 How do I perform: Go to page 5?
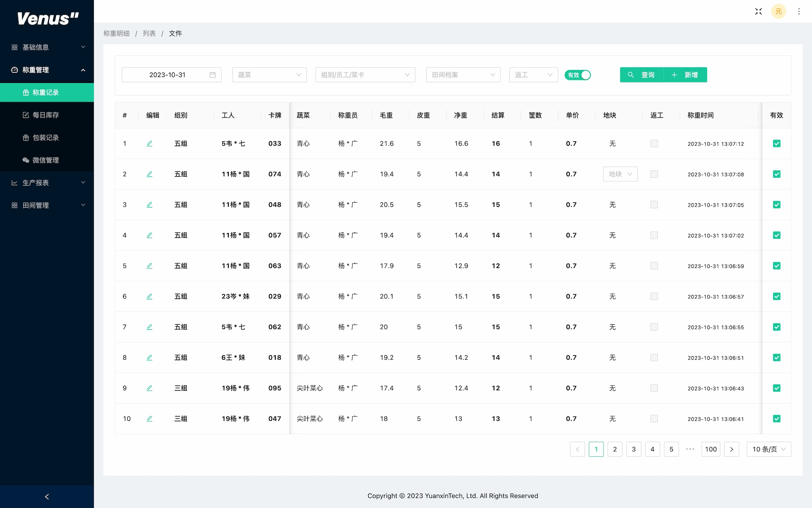(671, 449)
